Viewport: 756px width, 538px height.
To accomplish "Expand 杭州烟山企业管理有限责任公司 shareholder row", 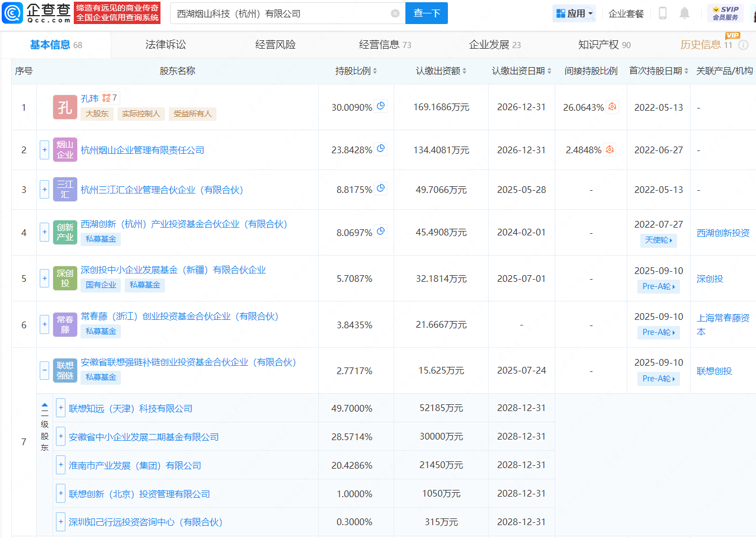I will point(44,150).
